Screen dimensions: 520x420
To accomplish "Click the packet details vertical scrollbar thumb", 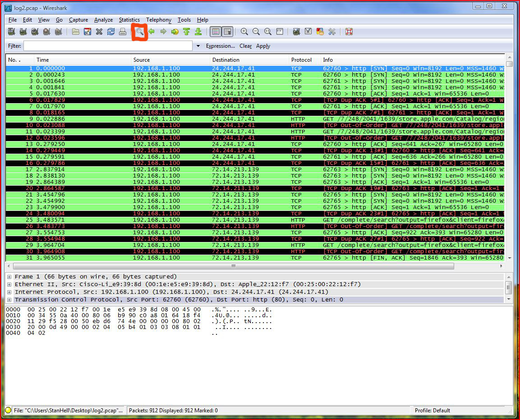I will 508,288.
